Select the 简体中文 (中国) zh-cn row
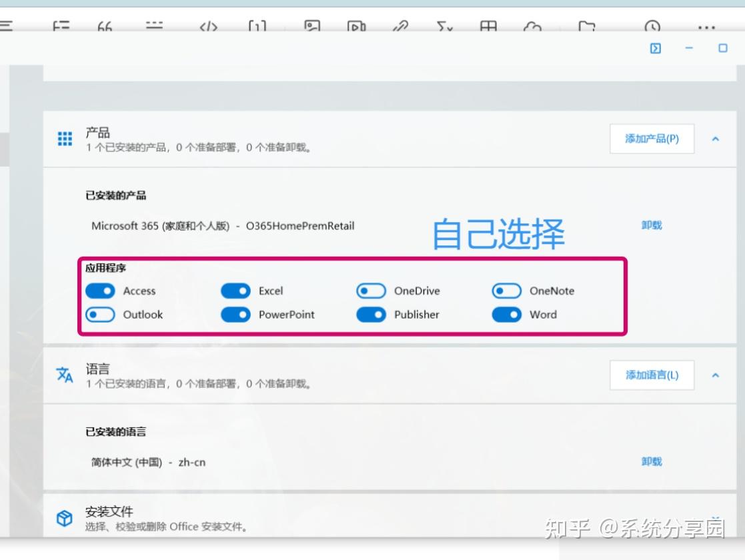The image size is (745, 560). [148, 462]
